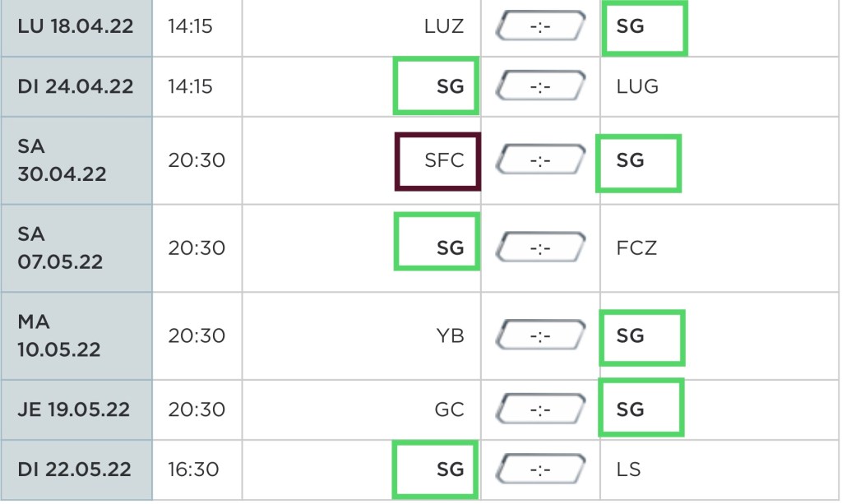Click the FCZ team name
The height and width of the screenshot is (504, 842).
point(636,247)
